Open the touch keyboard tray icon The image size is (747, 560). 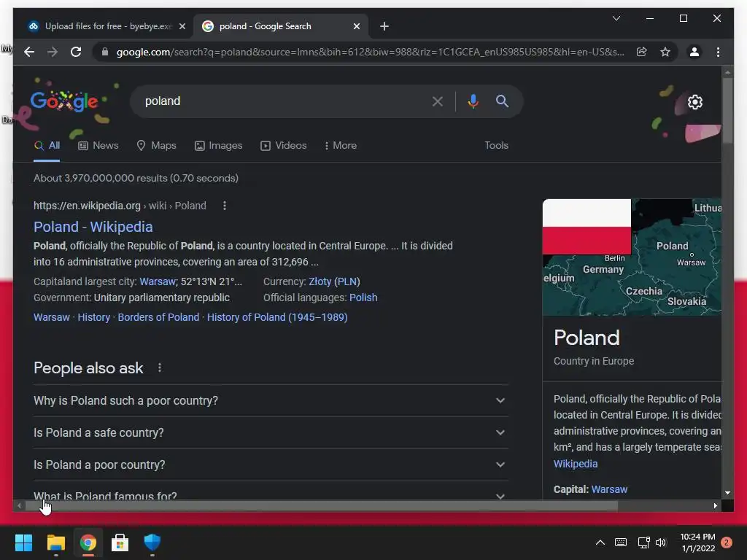tap(621, 542)
